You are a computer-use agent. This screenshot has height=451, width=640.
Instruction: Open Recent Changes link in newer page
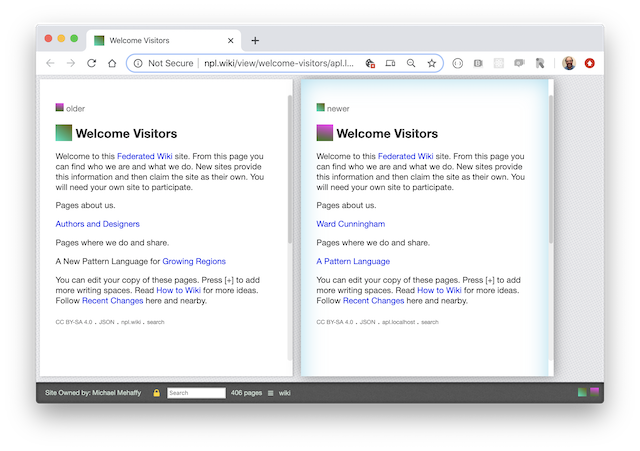373,301
